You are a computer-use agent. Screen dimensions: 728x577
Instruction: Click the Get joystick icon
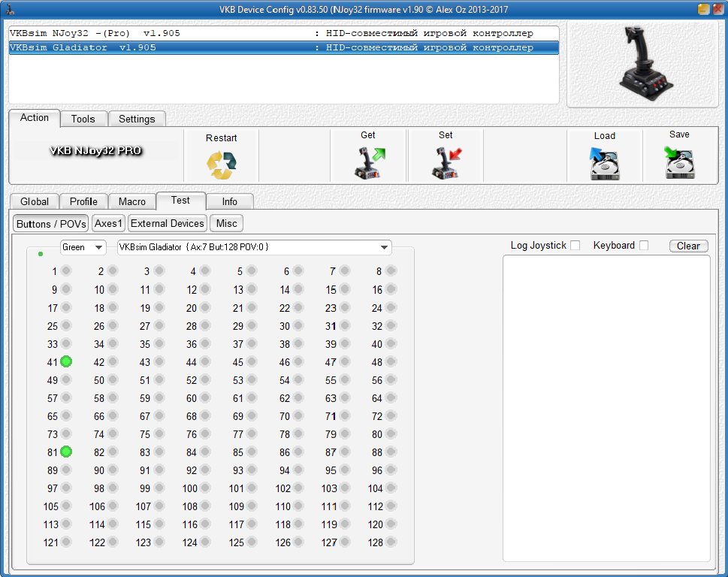pyautogui.click(x=370, y=163)
